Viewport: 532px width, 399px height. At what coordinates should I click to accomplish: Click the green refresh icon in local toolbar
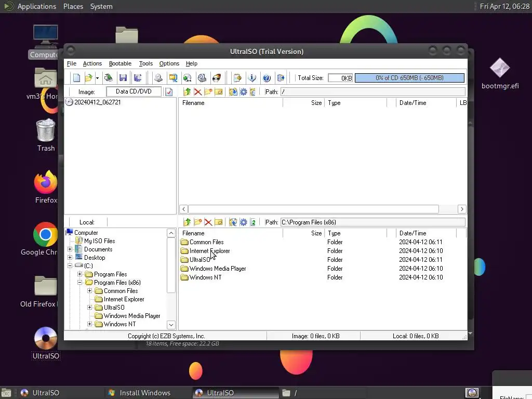coord(253,222)
